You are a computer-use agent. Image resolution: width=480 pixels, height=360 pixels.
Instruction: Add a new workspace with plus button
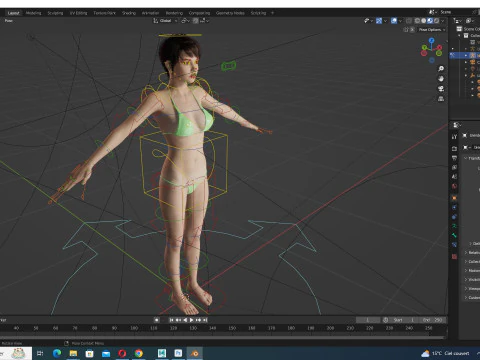pyautogui.click(x=272, y=13)
